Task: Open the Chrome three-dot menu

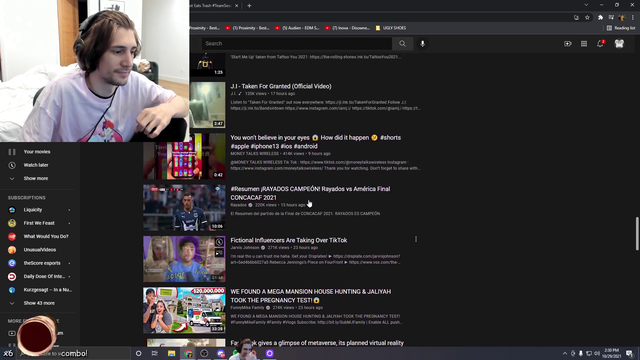Action: tap(633, 18)
